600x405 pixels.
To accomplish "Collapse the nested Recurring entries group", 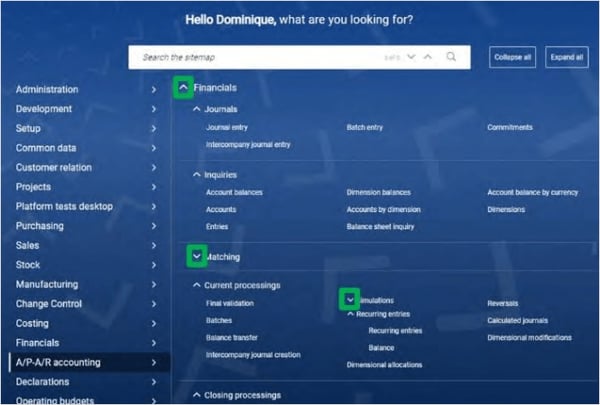I will point(351,314).
